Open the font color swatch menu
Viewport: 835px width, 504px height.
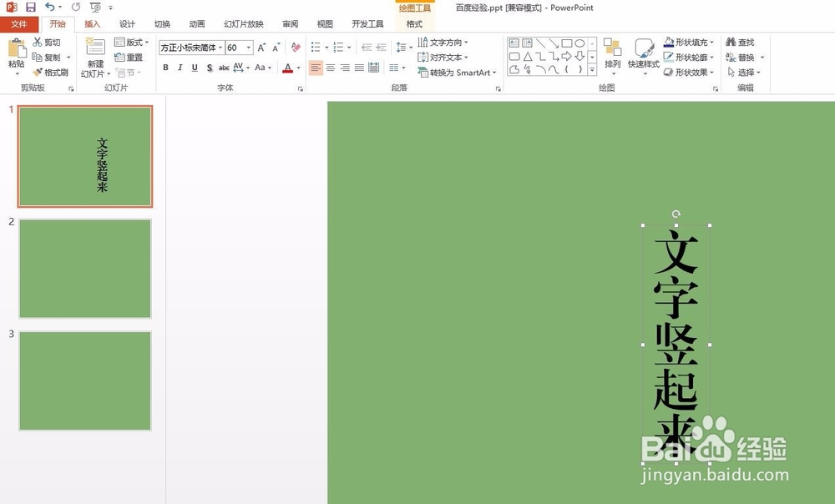299,67
